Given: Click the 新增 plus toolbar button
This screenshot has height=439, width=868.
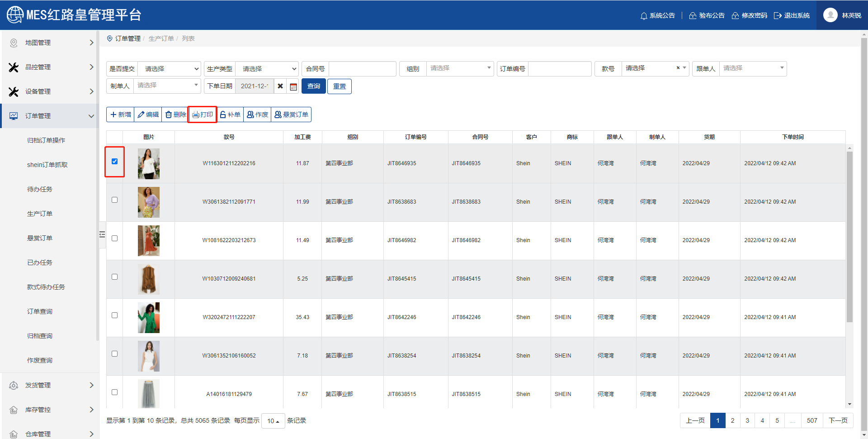Looking at the screenshot, I should [121, 115].
